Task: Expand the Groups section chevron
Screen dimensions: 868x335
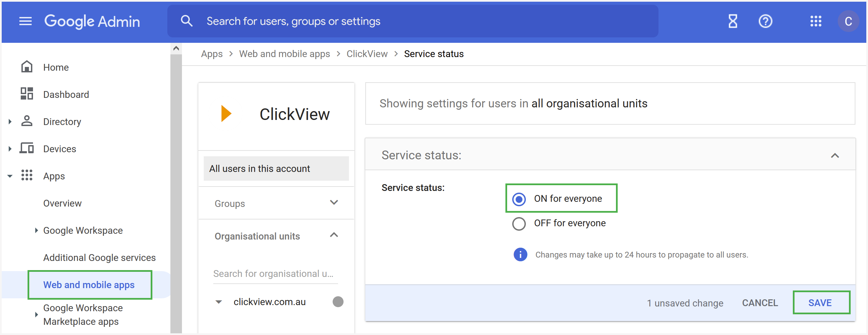Action: click(334, 202)
